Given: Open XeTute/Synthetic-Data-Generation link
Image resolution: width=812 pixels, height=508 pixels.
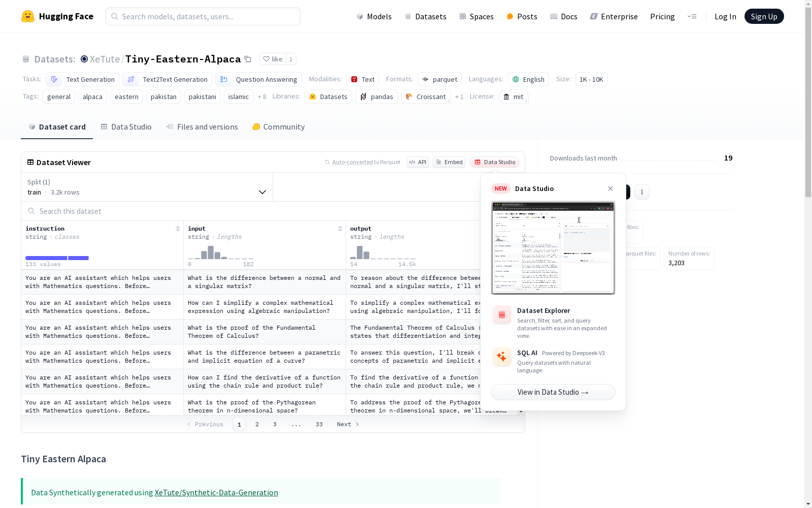Looking at the screenshot, I should pos(216,492).
